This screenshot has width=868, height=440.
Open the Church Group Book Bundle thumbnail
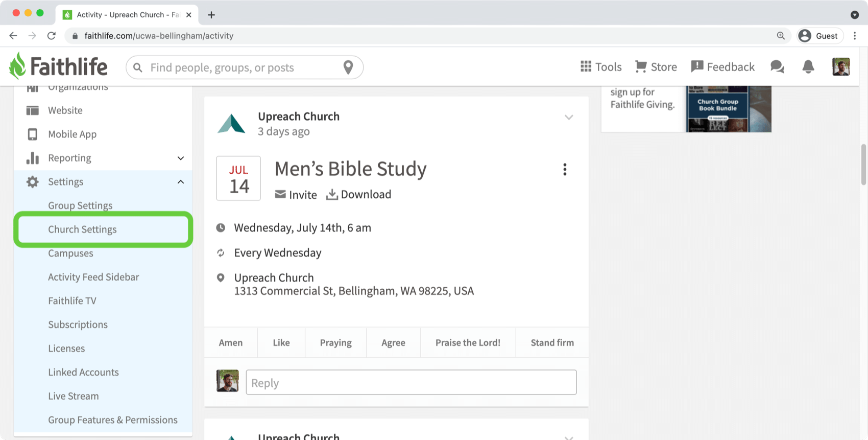[729, 109]
